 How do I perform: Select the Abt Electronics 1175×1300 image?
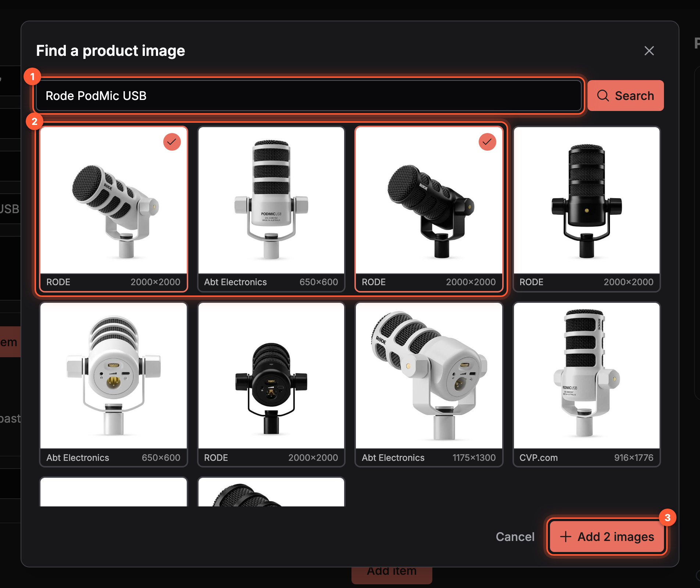(x=429, y=384)
